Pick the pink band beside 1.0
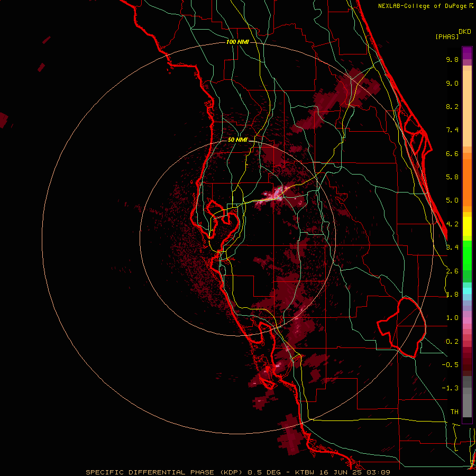Viewport: 476px width, 476px height. (467, 320)
